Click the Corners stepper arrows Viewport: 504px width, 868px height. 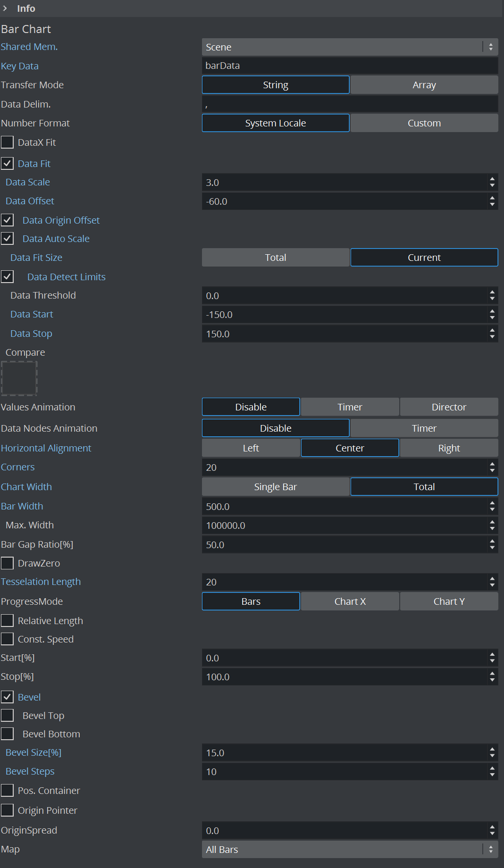tap(492, 467)
